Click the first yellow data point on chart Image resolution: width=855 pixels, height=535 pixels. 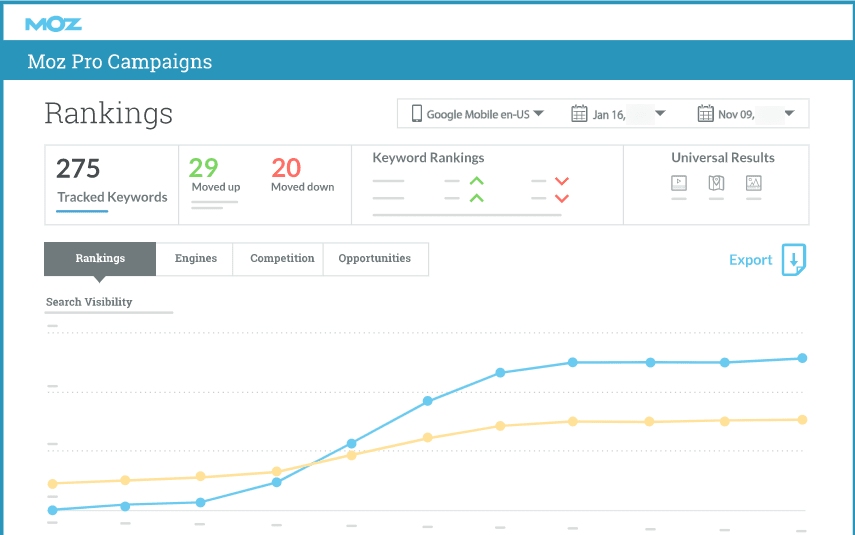52,484
